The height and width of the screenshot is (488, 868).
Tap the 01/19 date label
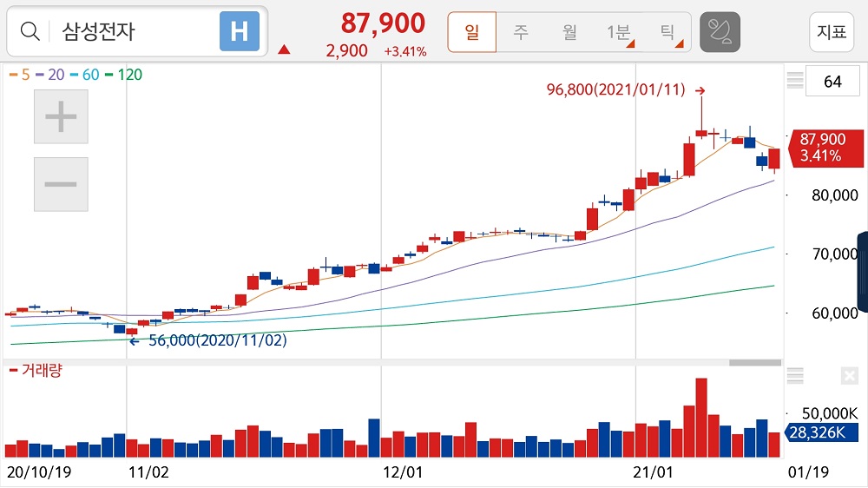pyautogui.click(x=808, y=472)
